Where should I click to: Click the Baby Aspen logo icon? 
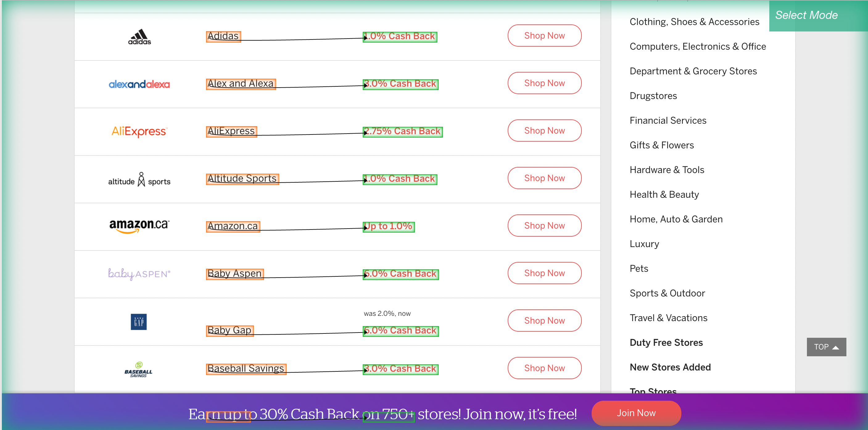tap(138, 273)
